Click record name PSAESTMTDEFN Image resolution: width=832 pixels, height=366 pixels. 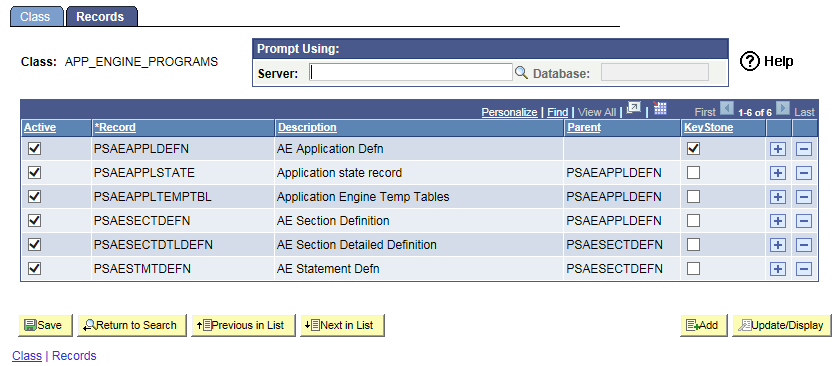point(142,269)
